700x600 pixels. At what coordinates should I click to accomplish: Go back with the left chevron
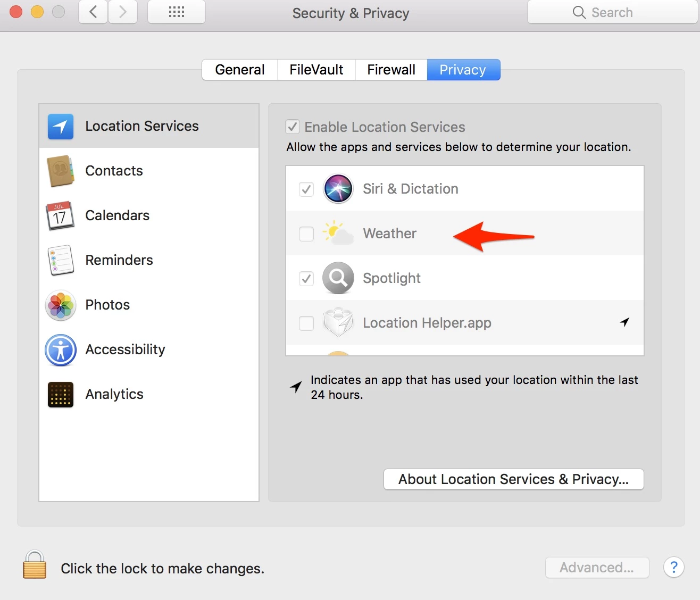pyautogui.click(x=93, y=12)
